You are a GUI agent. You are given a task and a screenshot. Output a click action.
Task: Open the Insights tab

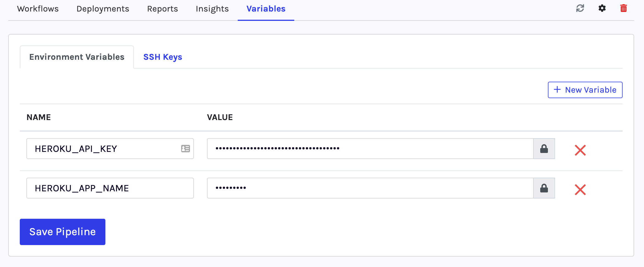click(x=212, y=9)
